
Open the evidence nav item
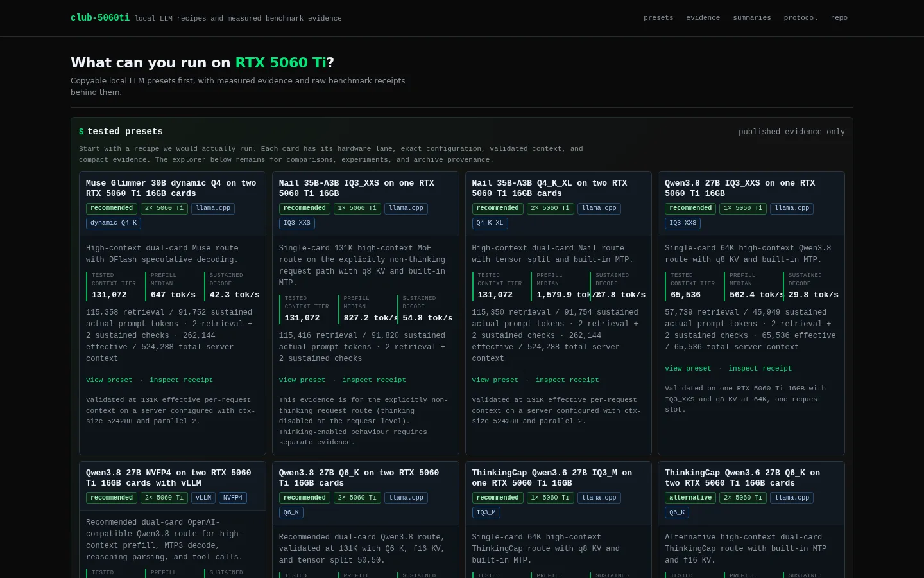click(703, 18)
